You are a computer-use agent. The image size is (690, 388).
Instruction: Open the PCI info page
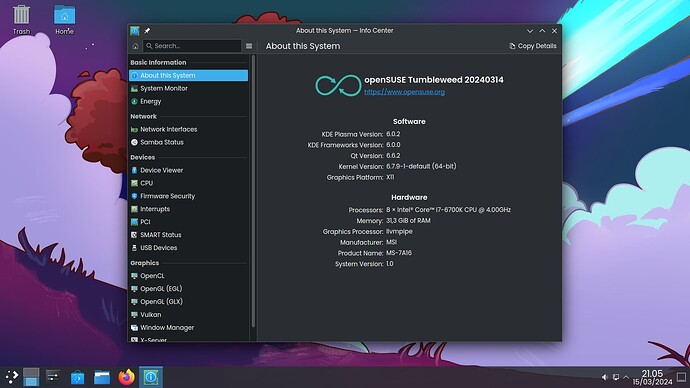pos(188,222)
